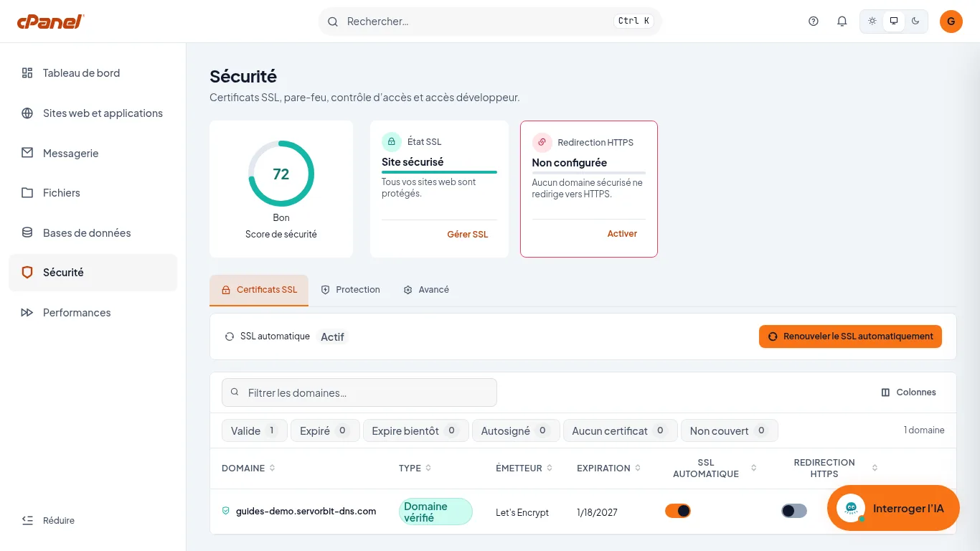980x551 pixels.
Task: Click the Gérer SSL link
Action: (x=467, y=234)
